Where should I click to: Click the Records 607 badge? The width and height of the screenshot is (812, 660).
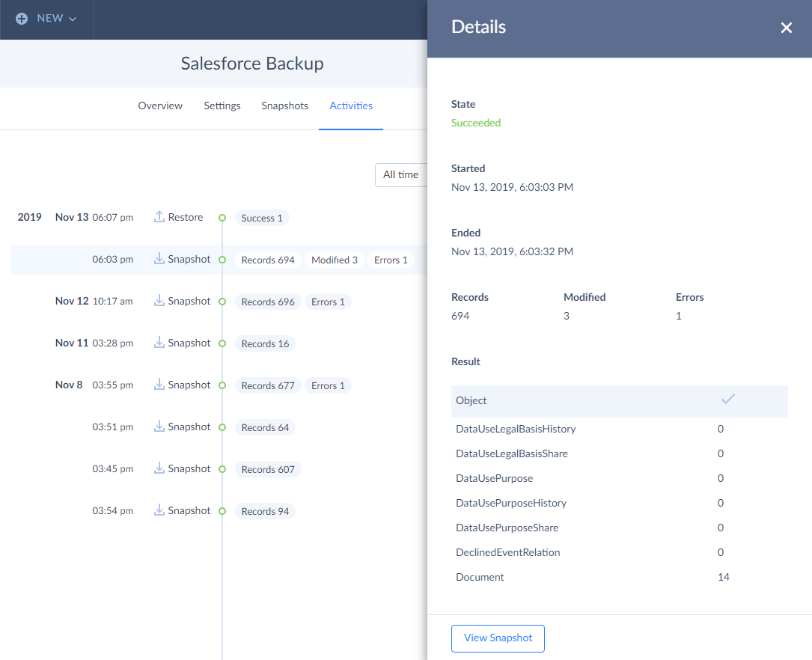268,469
